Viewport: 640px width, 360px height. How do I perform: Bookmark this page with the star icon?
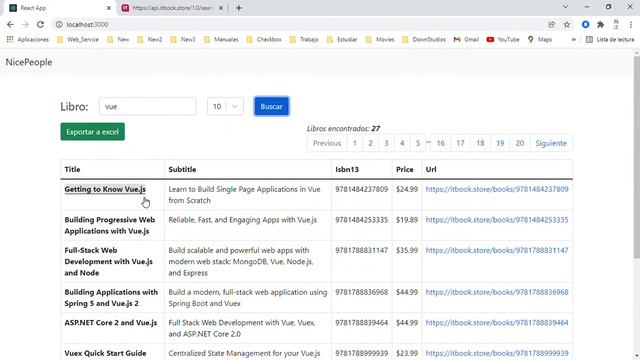coord(567,24)
